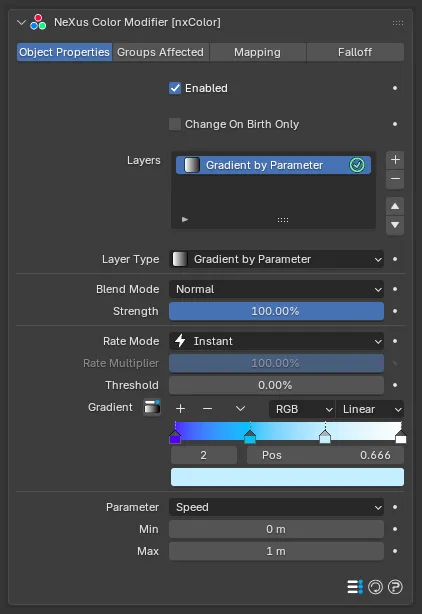Select the white gradient stop
The height and width of the screenshot is (614, 422).
click(400, 437)
